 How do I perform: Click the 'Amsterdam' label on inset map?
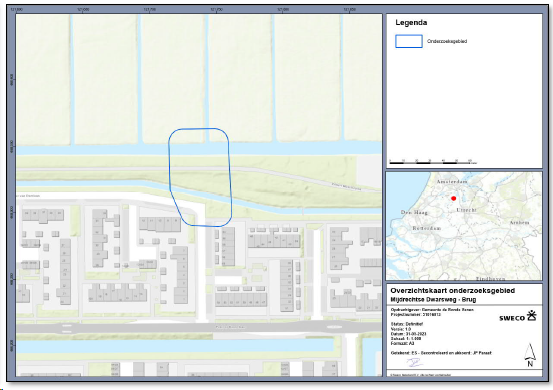[452, 182]
